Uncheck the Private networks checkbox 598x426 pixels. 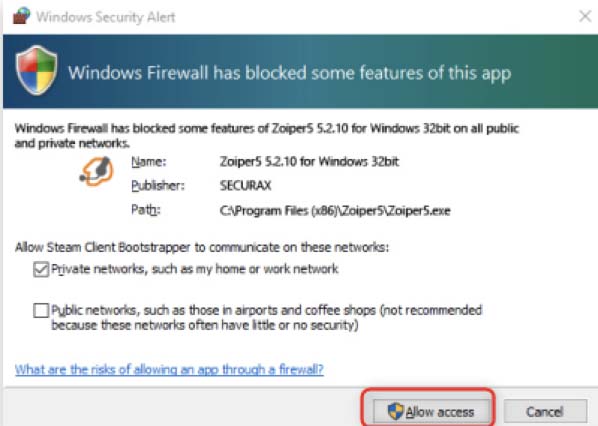[41, 269]
